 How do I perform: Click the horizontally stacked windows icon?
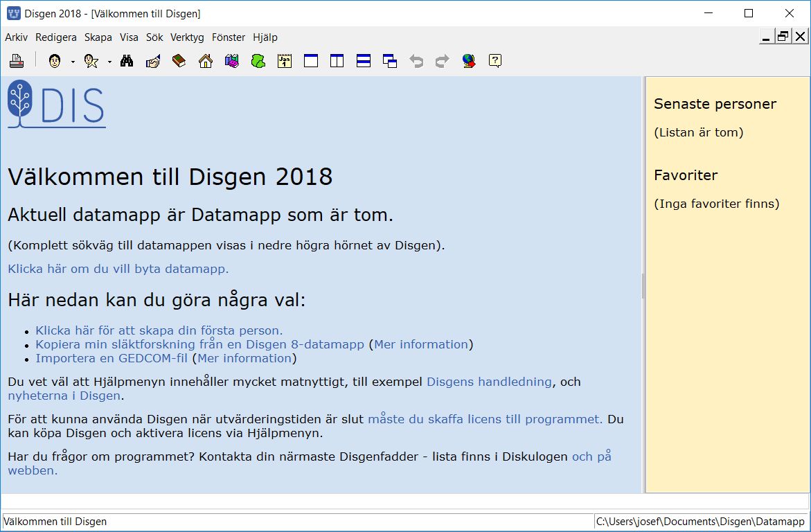pos(364,61)
